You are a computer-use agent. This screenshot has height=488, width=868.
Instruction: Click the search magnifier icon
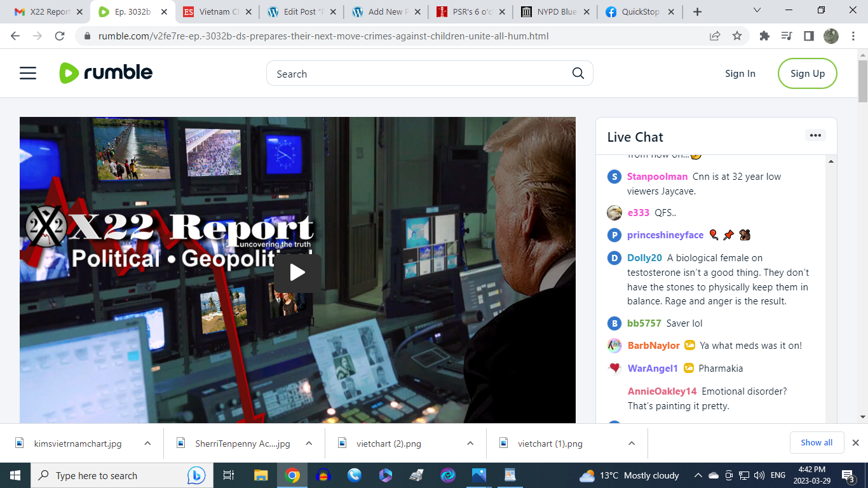pos(578,73)
